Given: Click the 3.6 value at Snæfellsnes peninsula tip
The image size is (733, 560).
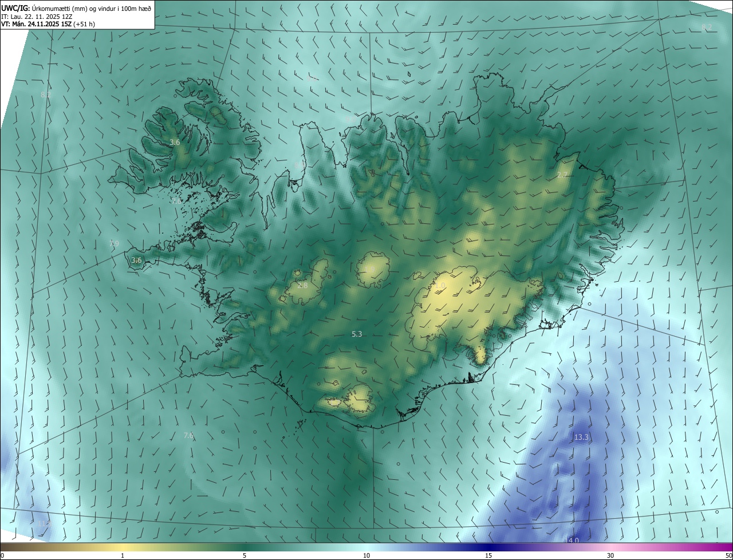Looking at the screenshot, I should coord(136,260).
